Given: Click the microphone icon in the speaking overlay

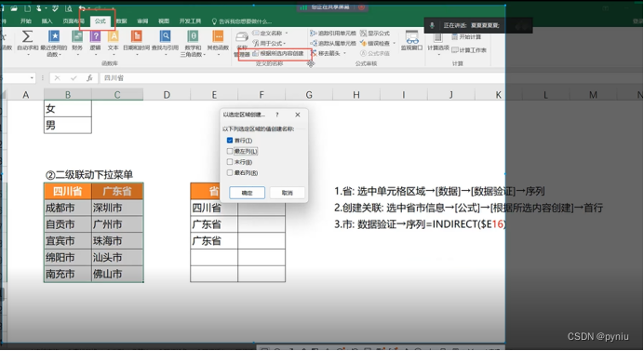Looking at the screenshot, I should pos(432,25).
